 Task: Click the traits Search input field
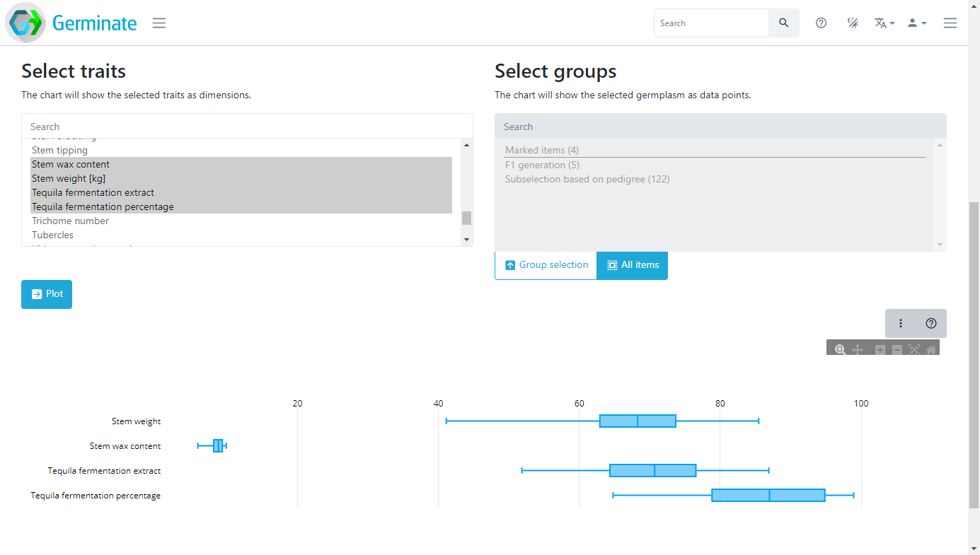247,127
